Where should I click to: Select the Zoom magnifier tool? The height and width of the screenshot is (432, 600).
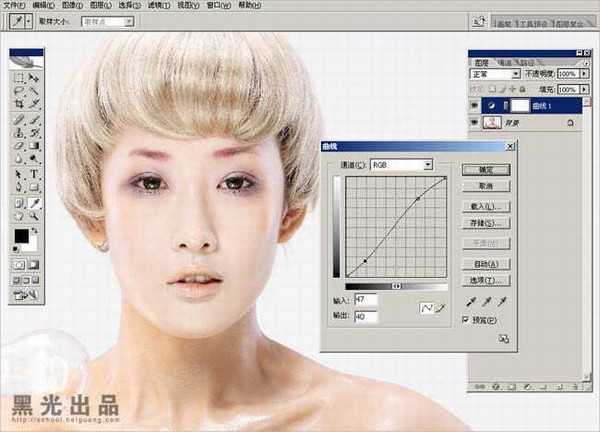tap(34, 215)
